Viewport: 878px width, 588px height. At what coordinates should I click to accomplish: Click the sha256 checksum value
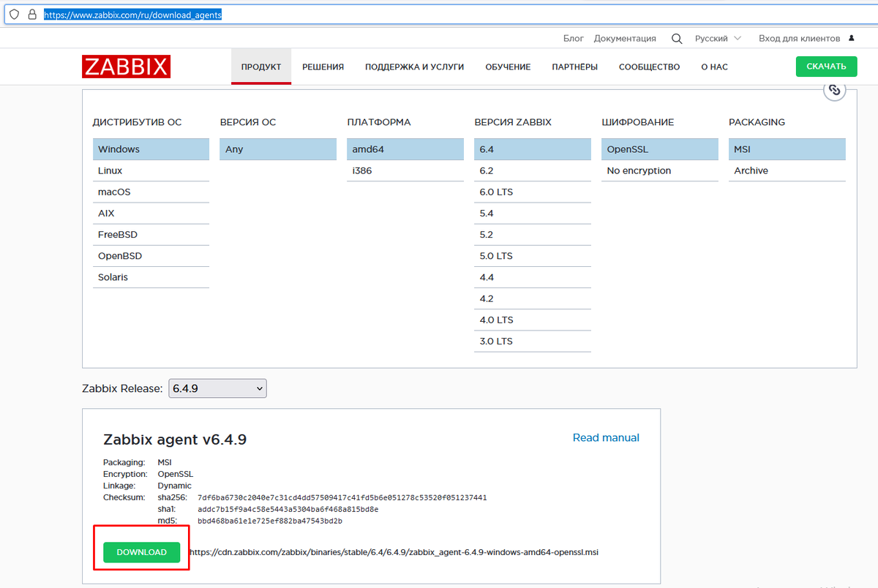(x=342, y=497)
